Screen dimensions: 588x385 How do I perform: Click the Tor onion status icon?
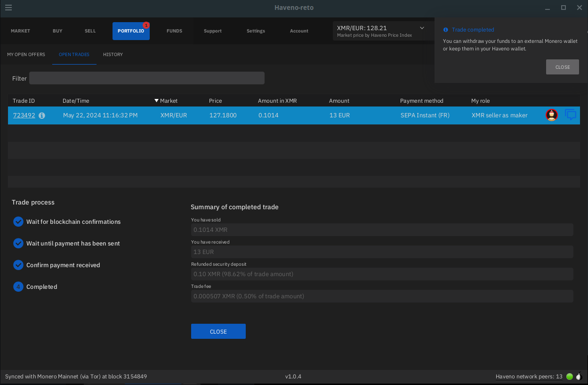[x=579, y=377]
